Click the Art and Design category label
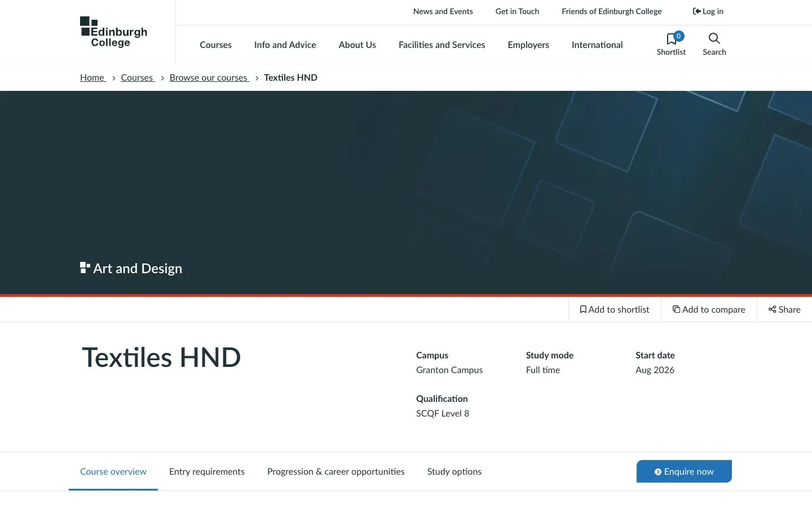 131,268
